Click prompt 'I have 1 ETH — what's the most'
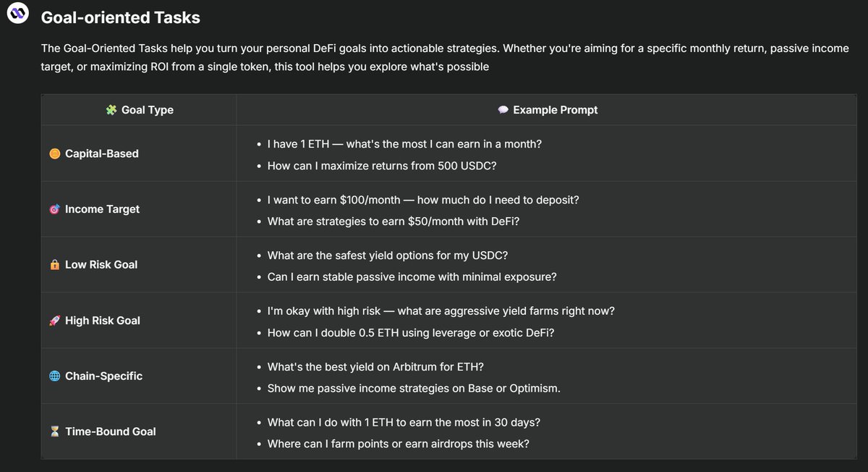The image size is (868, 472). (x=404, y=144)
